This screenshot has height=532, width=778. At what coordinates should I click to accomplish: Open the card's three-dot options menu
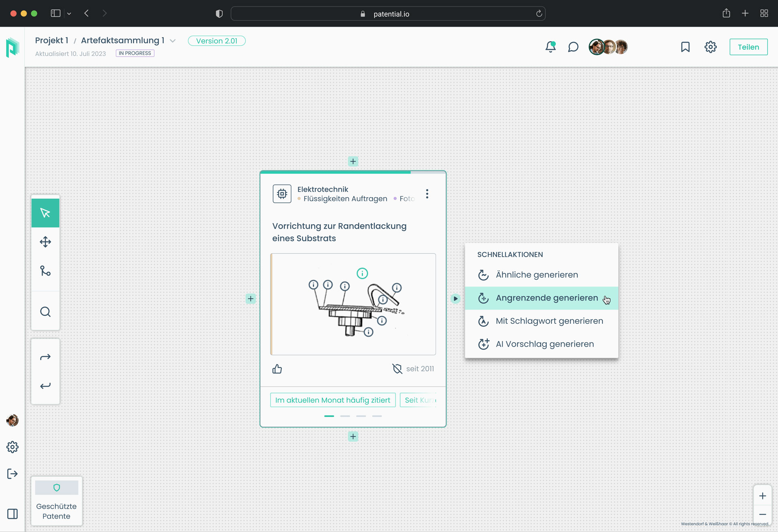(x=427, y=194)
